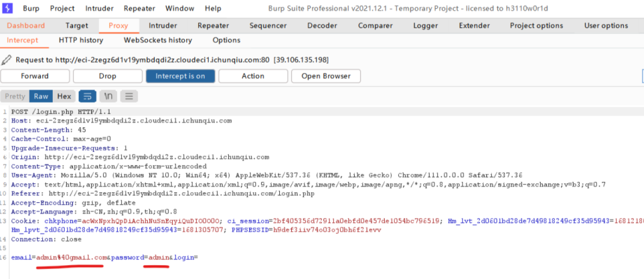Click the login= parameter in request body
The image size is (644, 279).
click(x=186, y=257)
